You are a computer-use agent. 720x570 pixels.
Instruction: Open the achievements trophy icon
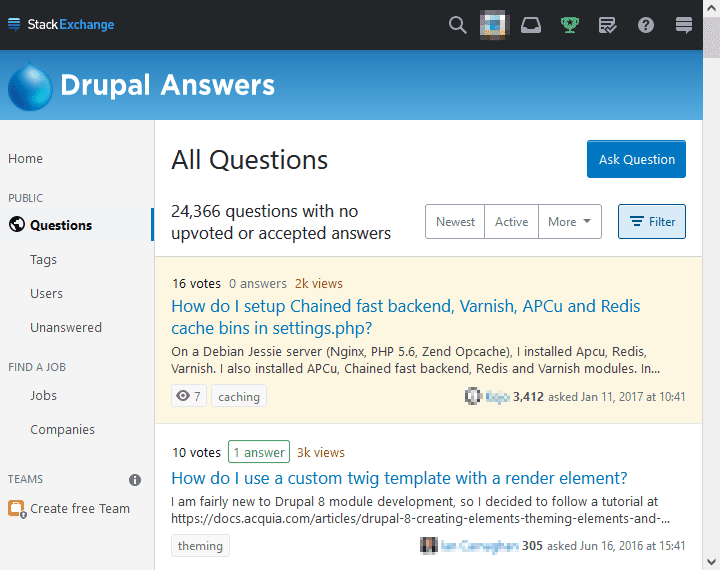coord(569,25)
